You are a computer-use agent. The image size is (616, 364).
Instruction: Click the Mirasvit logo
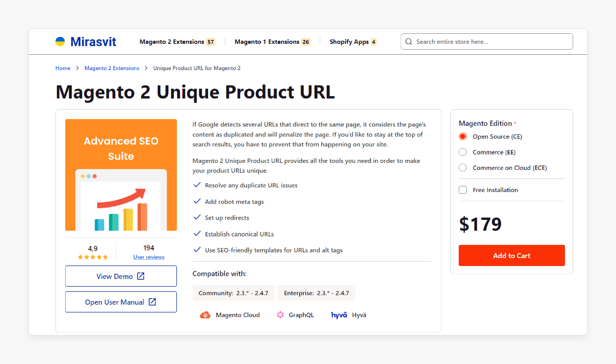[x=86, y=42]
